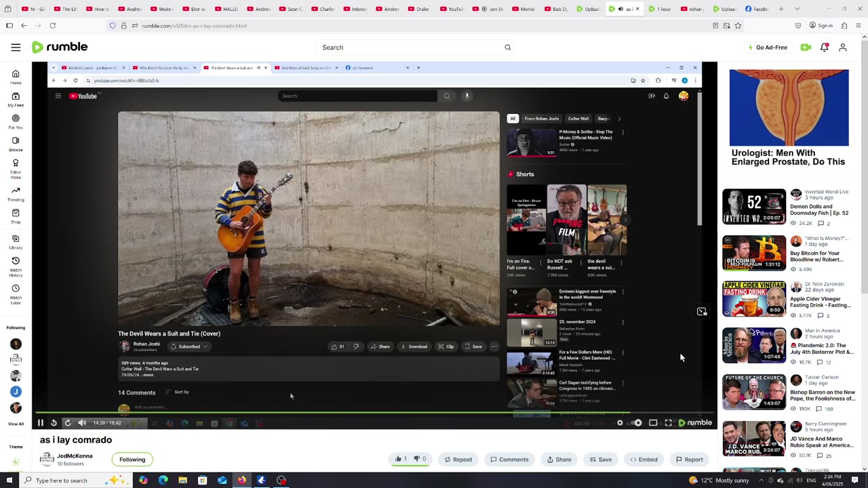Image resolution: width=868 pixels, height=488 pixels.
Task: Go back to previous page
Action: tap(24, 26)
